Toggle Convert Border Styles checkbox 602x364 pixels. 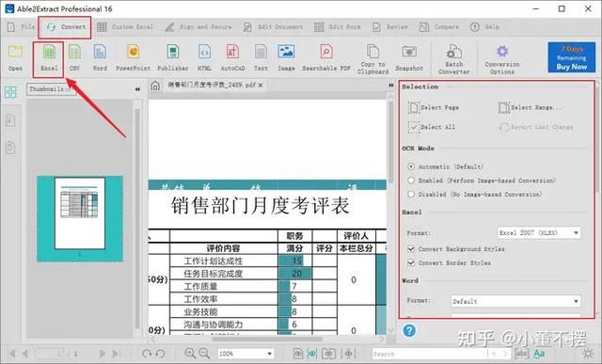click(x=411, y=262)
